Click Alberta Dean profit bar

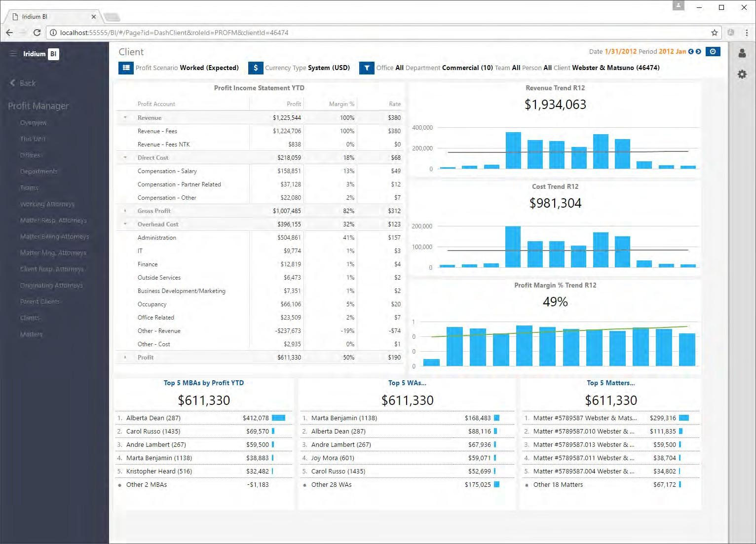tap(278, 418)
